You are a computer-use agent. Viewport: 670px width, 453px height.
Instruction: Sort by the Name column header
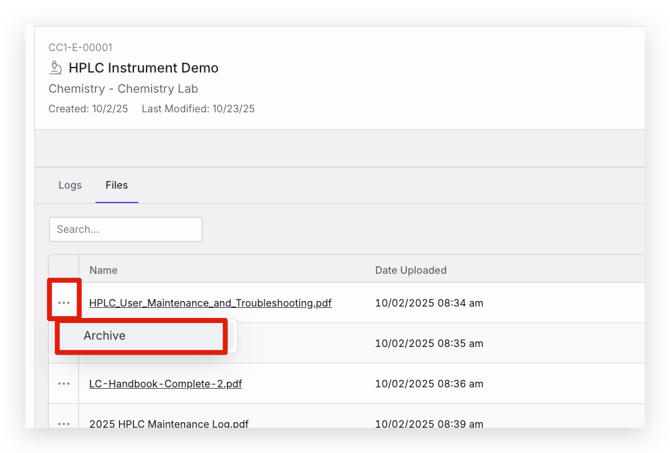point(103,270)
